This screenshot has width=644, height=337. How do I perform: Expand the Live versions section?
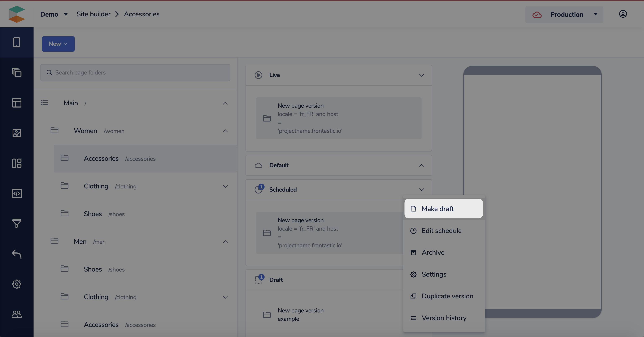421,75
